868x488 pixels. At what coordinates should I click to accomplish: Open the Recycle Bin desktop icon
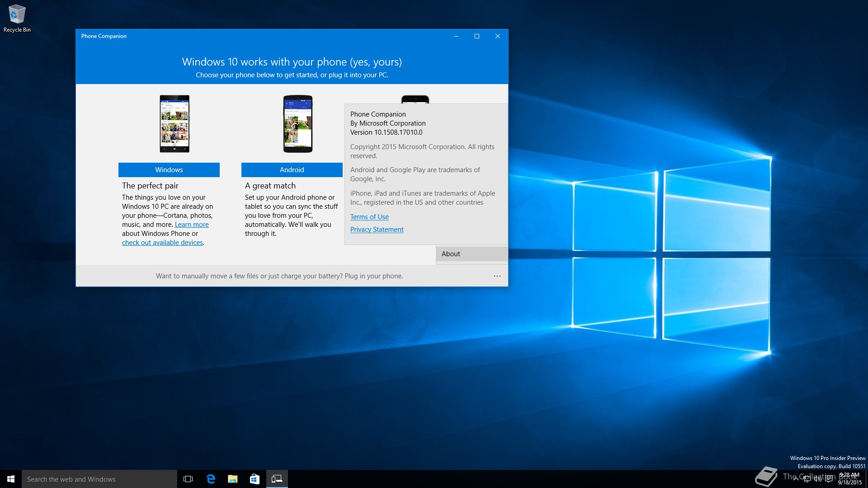click(x=17, y=19)
